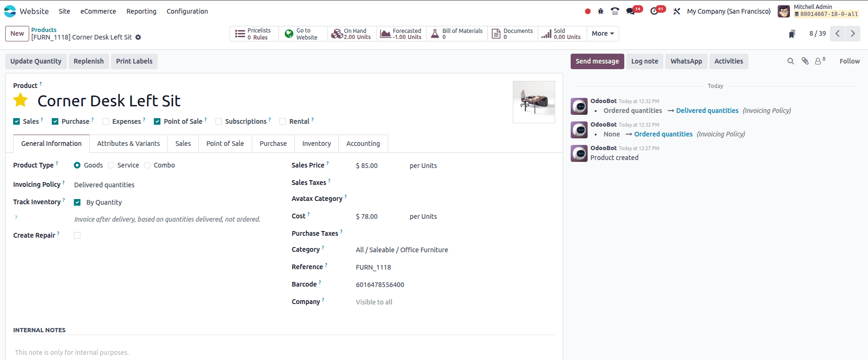The width and height of the screenshot is (868, 360).
Task: Enable the Subscriptions checkbox
Action: point(219,121)
